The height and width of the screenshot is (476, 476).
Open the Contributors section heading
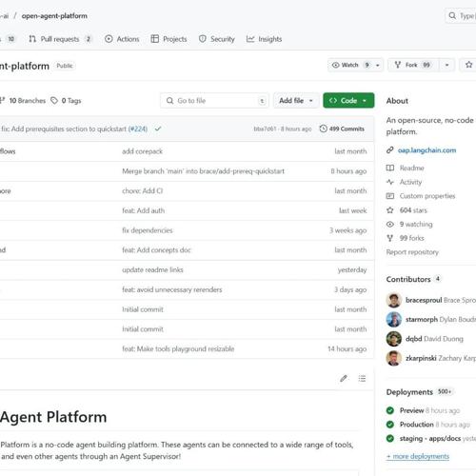coord(408,279)
